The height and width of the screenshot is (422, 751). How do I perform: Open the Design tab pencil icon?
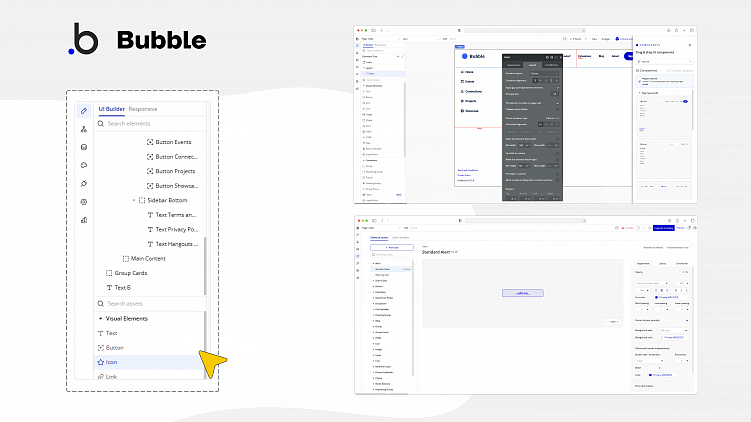pyautogui.click(x=84, y=111)
